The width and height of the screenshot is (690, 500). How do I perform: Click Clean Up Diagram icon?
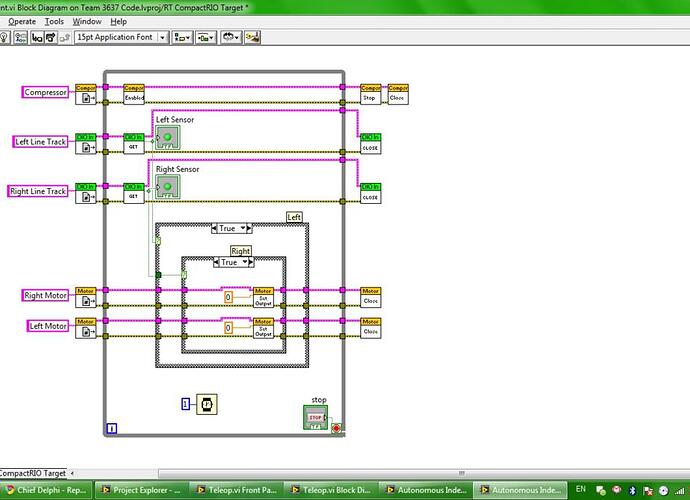(253, 37)
